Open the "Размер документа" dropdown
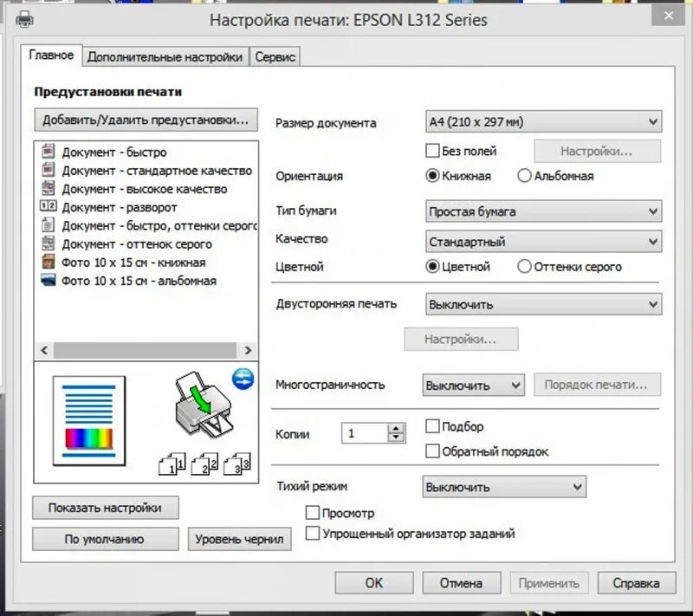This screenshot has width=693, height=616. click(544, 121)
